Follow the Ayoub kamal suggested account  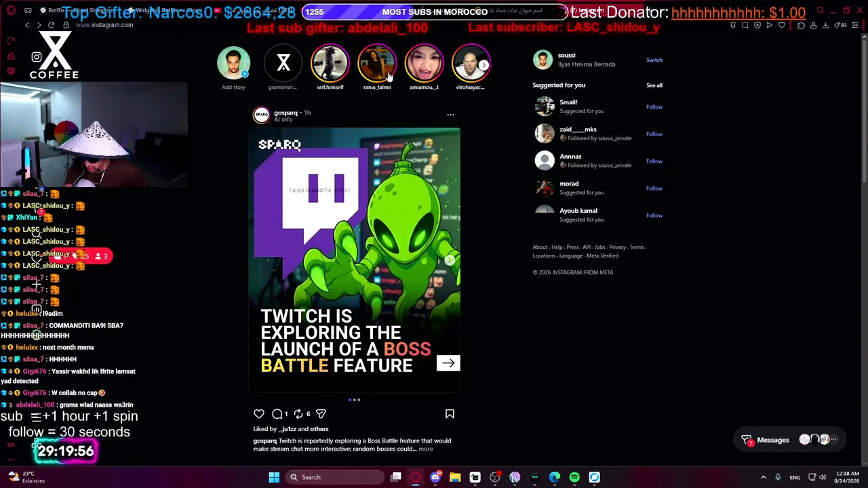coord(654,216)
